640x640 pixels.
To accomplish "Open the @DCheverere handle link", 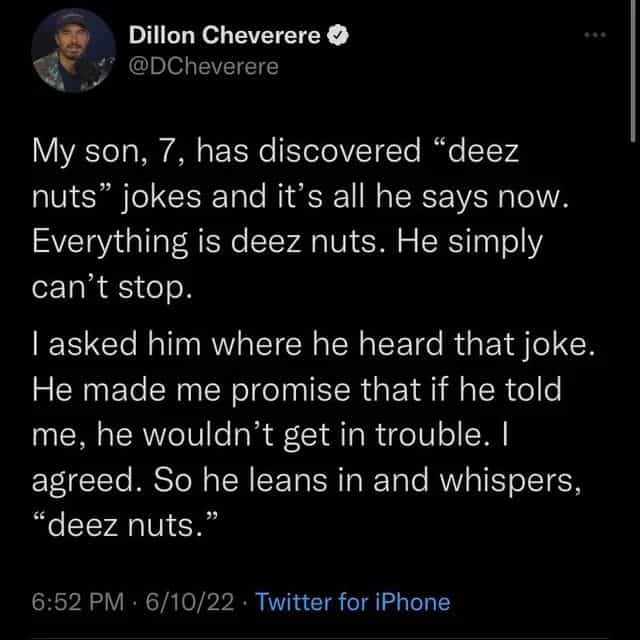I will click(x=193, y=66).
